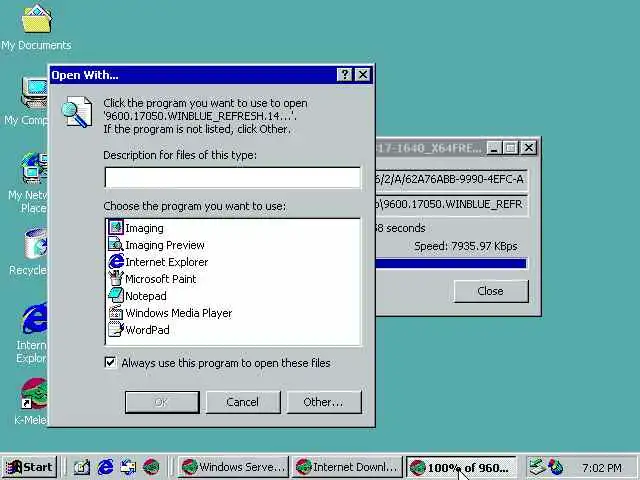Click the download progress bar
Image resolution: width=640 pixels, height=480 pixels.
pos(451,263)
